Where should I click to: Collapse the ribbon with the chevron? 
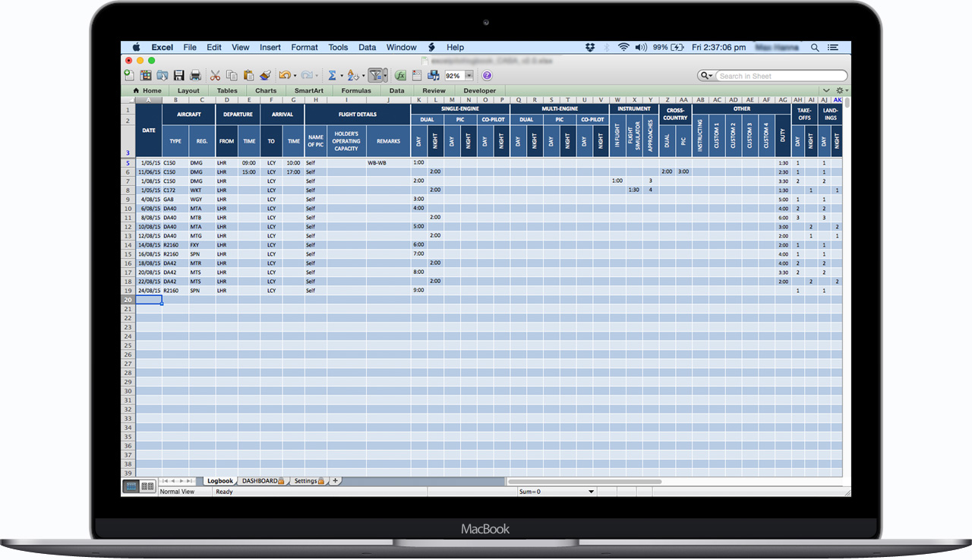coord(826,90)
